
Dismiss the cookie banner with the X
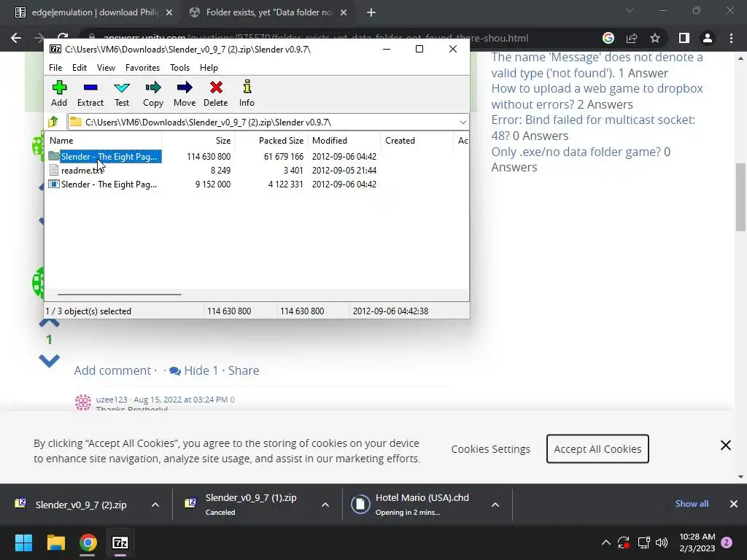click(x=726, y=446)
